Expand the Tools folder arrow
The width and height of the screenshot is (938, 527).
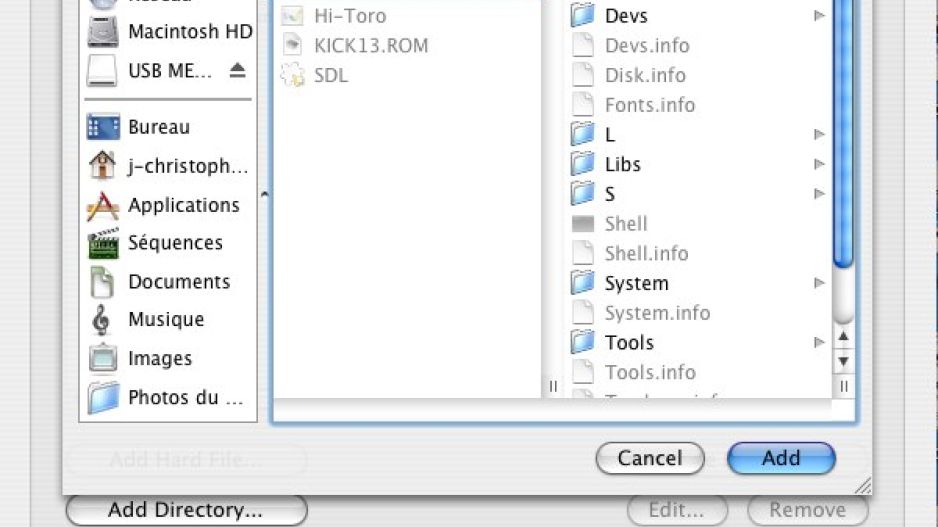(x=819, y=342)
